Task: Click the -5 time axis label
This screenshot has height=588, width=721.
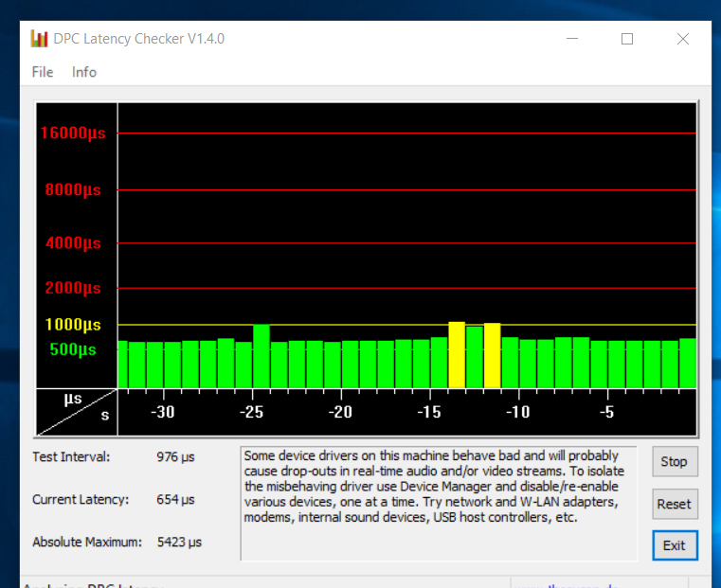Action: (607, 412)
